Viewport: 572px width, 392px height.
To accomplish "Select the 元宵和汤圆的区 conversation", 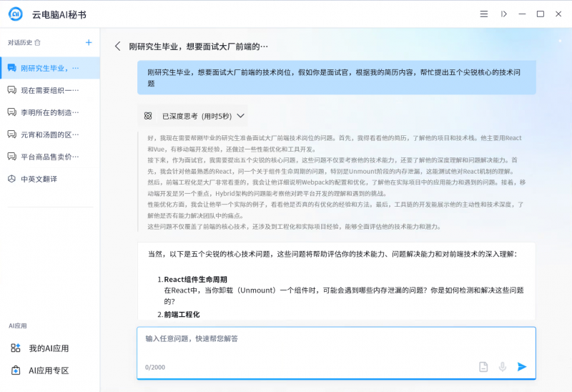I will point(49,134).
